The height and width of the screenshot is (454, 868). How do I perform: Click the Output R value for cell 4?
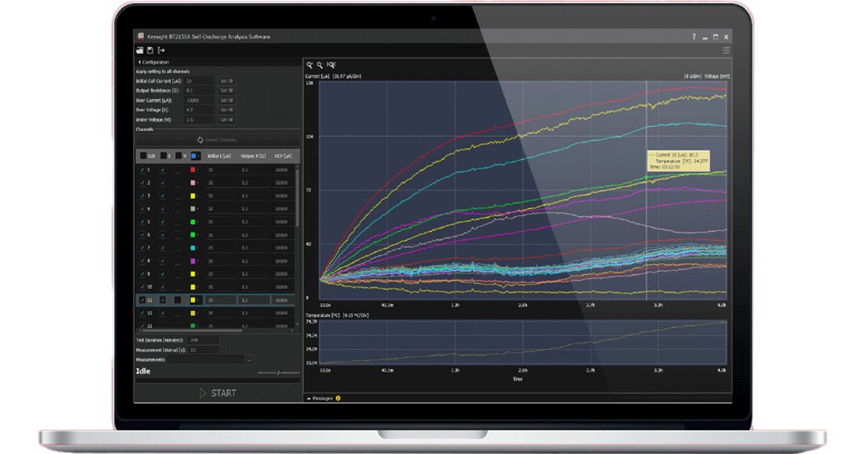[x=254, y=209]
